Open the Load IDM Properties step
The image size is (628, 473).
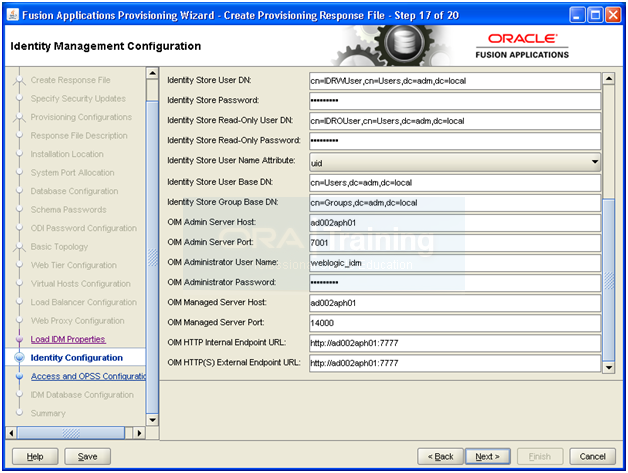(68, 339)
